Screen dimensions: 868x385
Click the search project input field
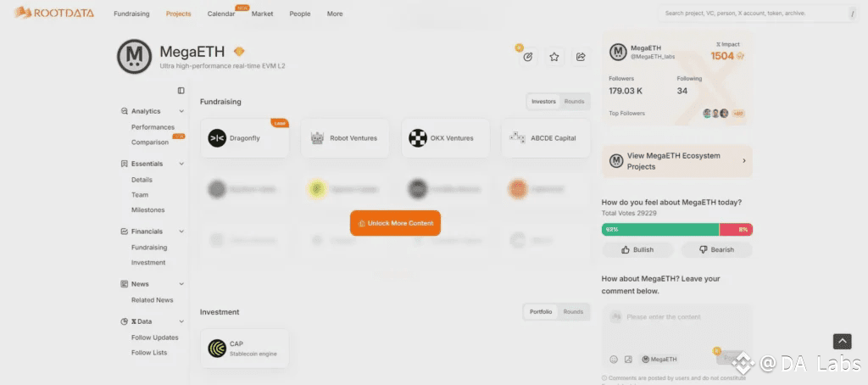[x=753, y=14]
